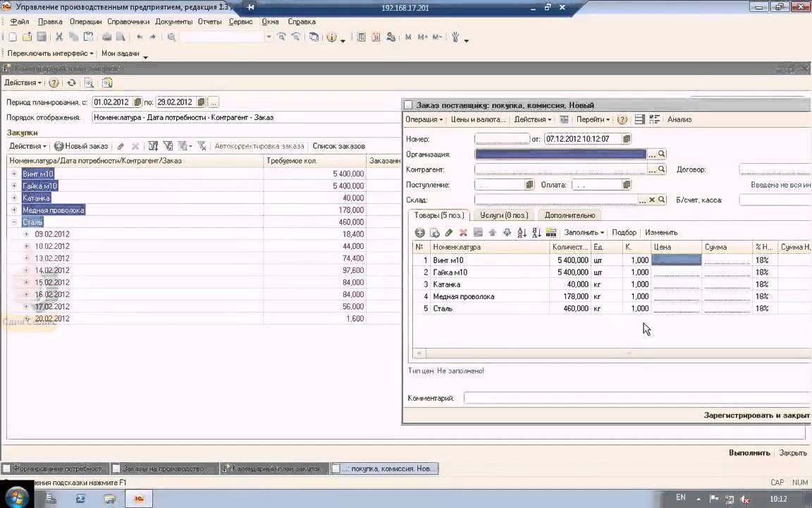The width and height of the screenshot is (812, 508).
Task: Click the Cut scissors icon
Action: point(59,37)
